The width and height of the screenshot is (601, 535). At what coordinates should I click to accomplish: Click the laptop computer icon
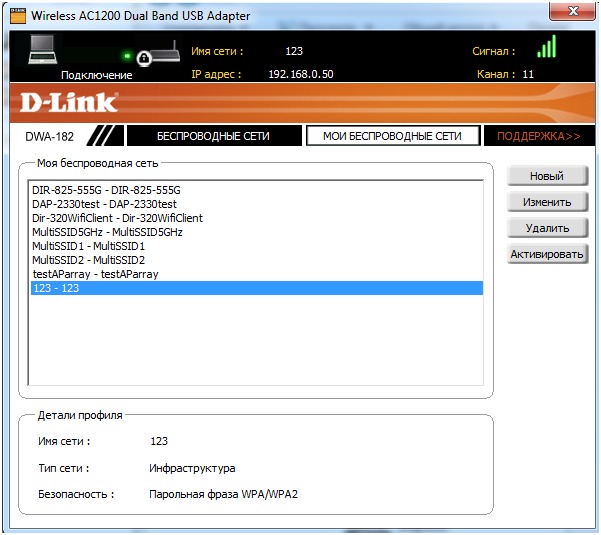tap(43, 50)
